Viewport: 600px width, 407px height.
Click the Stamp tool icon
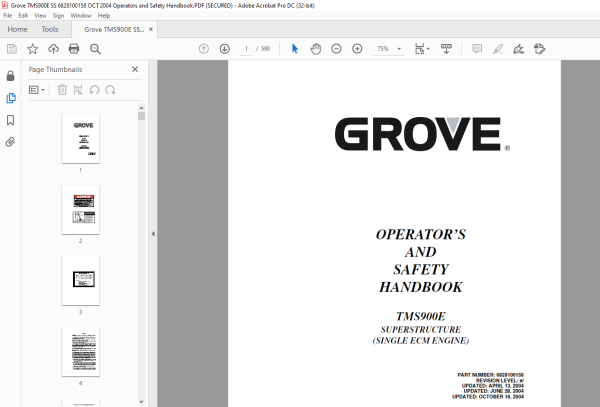[x=540, y=49]
